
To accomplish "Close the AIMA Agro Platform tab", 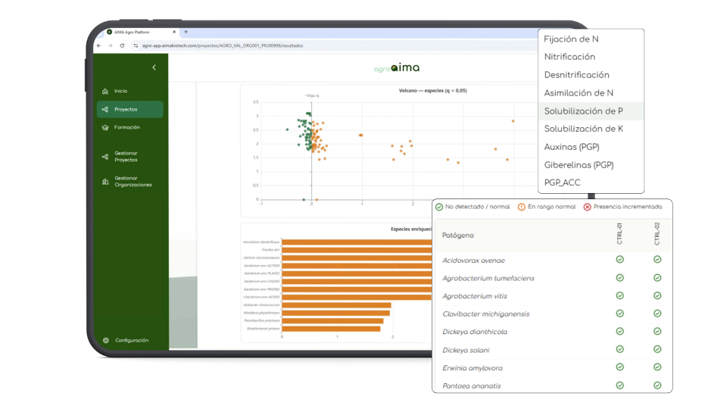I will 174,32.
